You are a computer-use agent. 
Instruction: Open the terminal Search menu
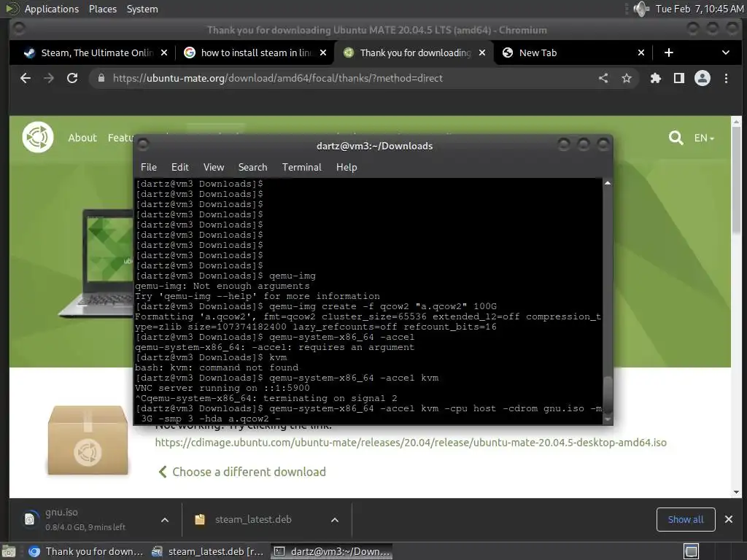(x=252, y=167)
